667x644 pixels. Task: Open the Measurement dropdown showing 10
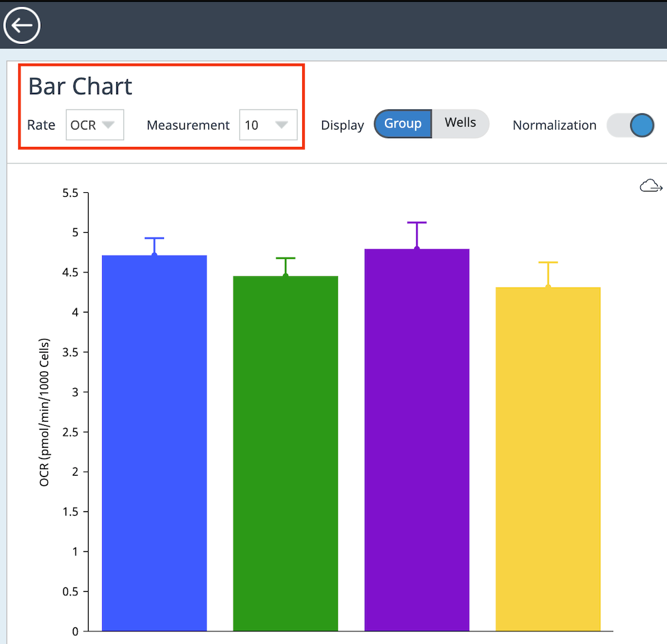coord(267,125)
